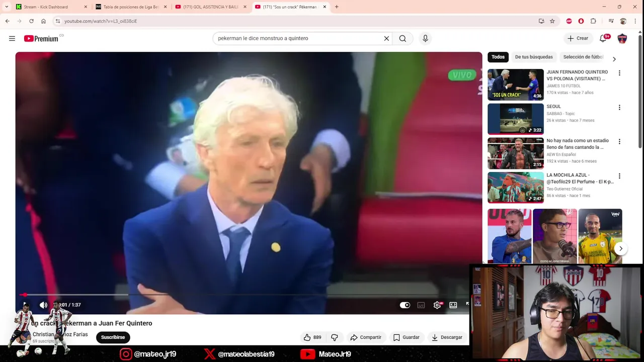Select the Todos filter chip

tap(498, 57)
